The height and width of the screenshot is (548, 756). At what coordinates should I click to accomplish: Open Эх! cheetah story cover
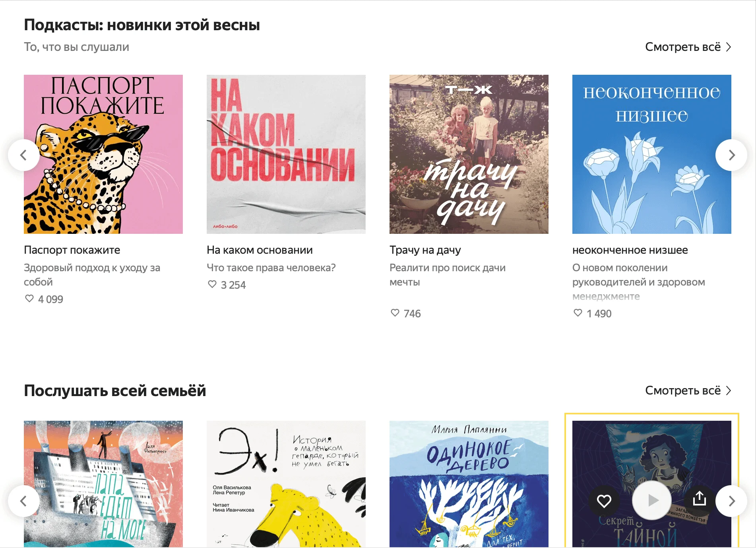286,484
